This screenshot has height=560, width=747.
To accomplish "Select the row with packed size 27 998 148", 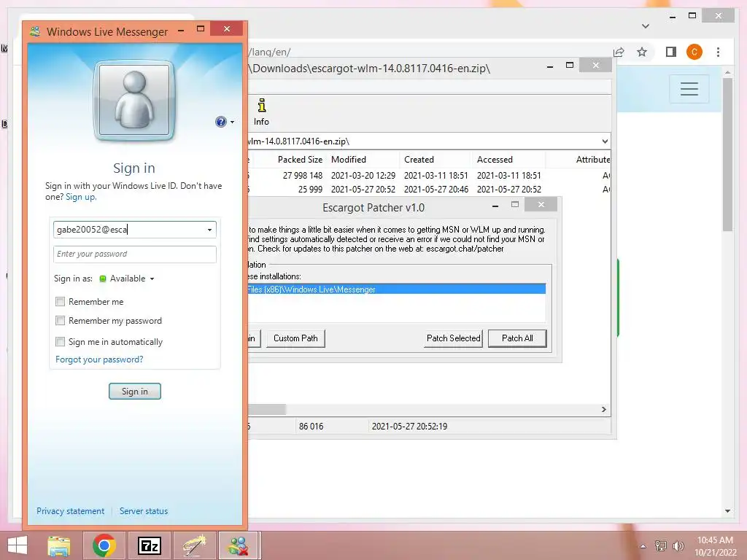I will 429,176.
